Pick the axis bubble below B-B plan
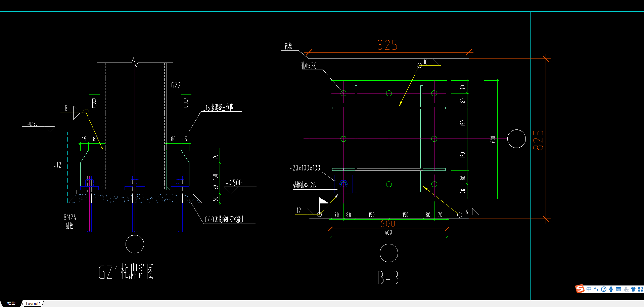The width and height of the screenshot is (644, 307). click(x=389, y=253)
